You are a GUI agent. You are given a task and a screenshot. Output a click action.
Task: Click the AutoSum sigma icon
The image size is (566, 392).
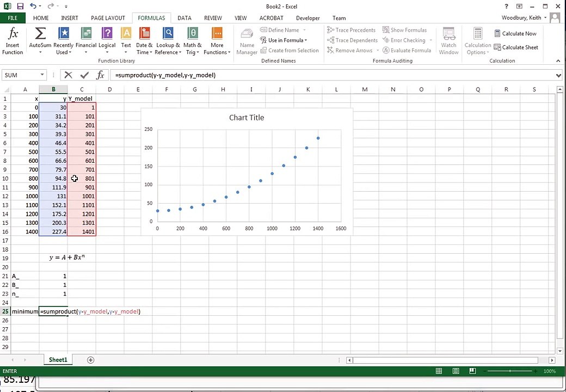click(x=40, y=34)
